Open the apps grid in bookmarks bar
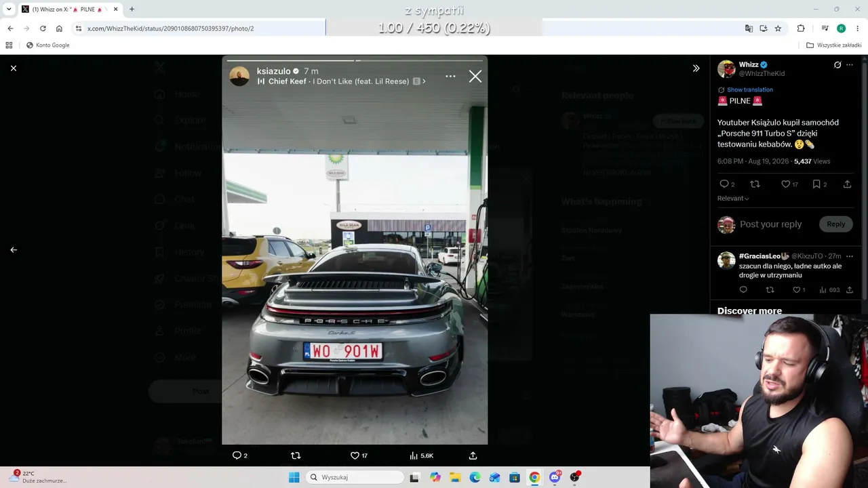Viewport: 868px width, 488px height. (9, 45)
